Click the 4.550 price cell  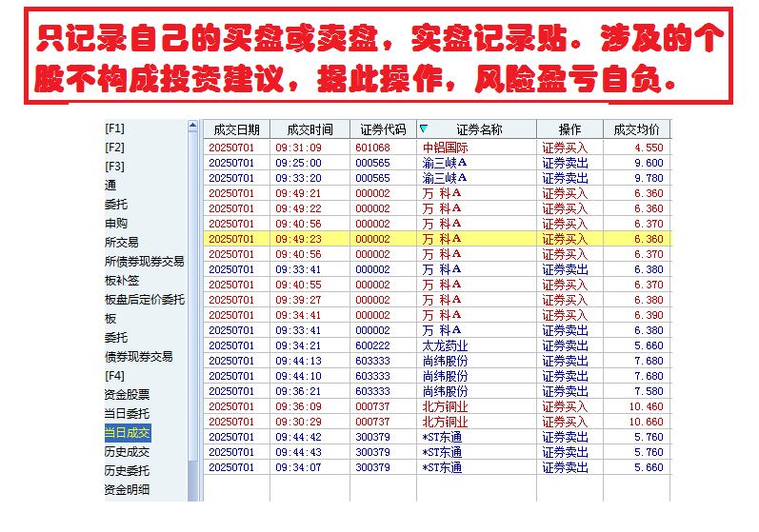(636, 148)
